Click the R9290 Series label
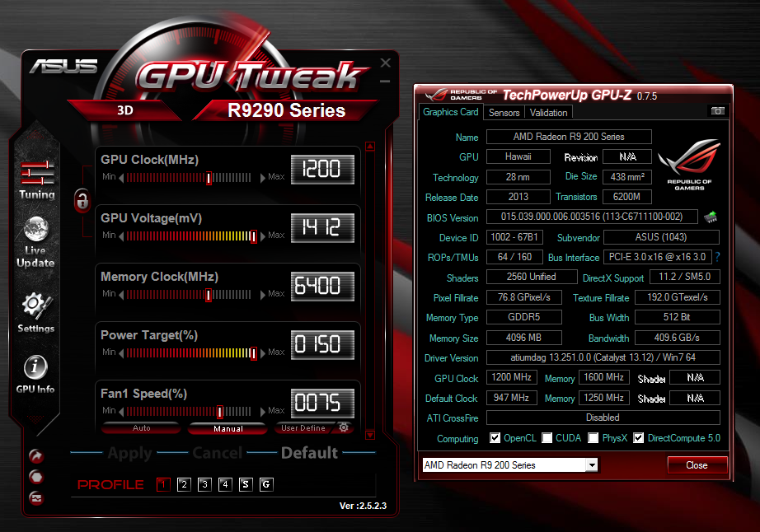The height and width of the screenshot is (532, 760). [287, 110]
